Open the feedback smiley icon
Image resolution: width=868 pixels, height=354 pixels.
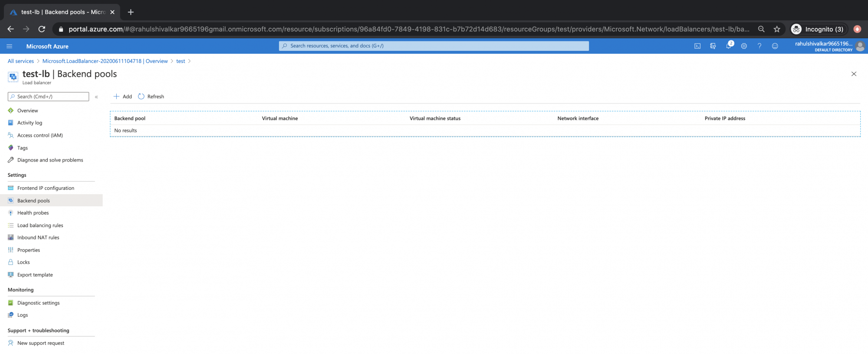click(x=775, y=46)
